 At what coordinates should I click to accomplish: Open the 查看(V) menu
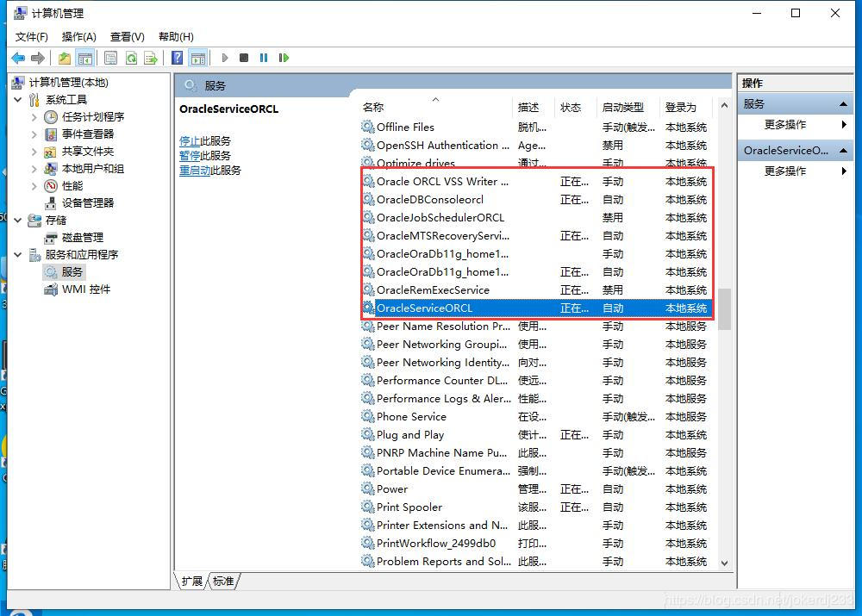[128, 37]
